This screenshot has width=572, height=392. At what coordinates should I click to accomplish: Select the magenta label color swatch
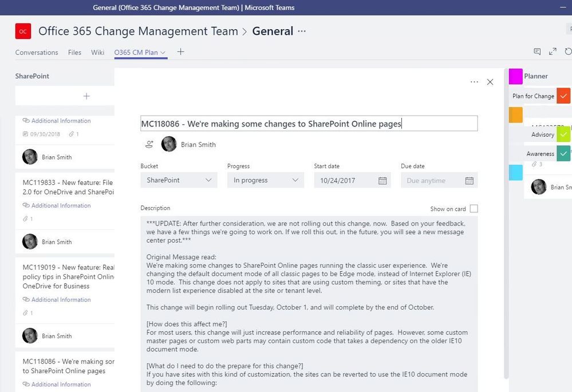click(x=516, y=76)
